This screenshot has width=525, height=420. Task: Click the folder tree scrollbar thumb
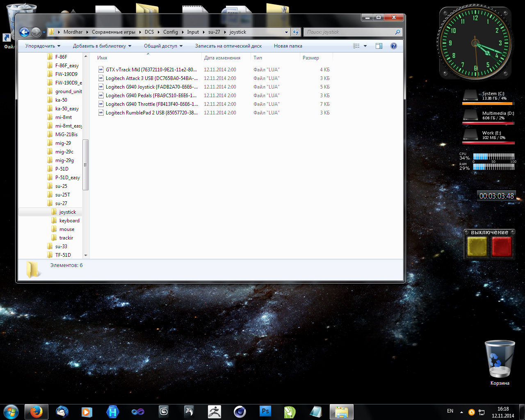85,165
